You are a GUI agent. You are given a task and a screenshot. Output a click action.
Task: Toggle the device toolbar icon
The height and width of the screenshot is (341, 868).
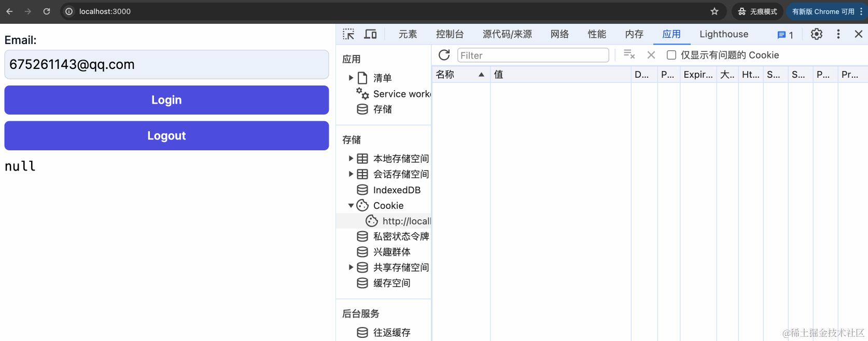[370, 34]
